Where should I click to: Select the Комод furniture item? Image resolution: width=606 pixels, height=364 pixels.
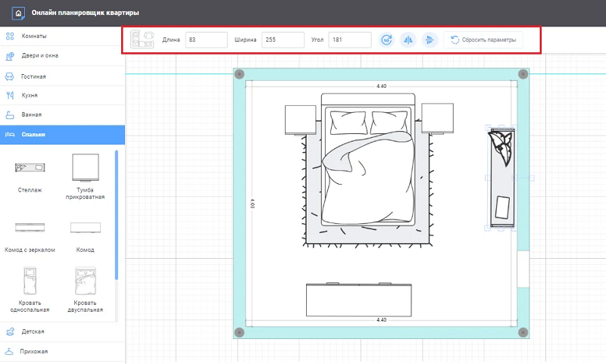[x=86, y=228]
